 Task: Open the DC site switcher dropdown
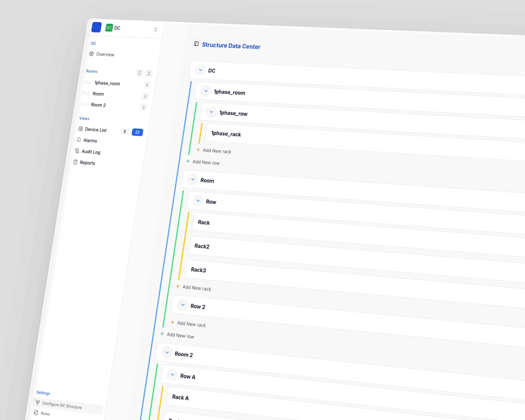click(x=156, y=30)
